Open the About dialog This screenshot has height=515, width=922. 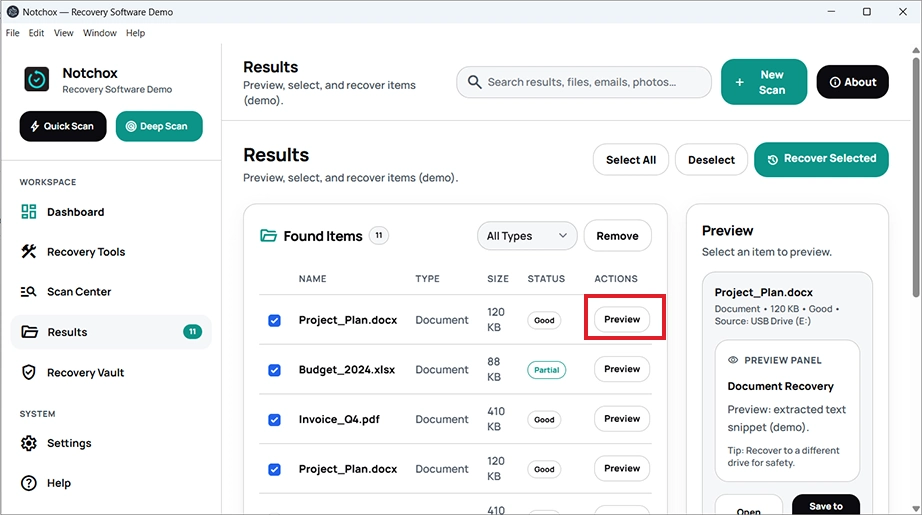click(x=853, y=82)
